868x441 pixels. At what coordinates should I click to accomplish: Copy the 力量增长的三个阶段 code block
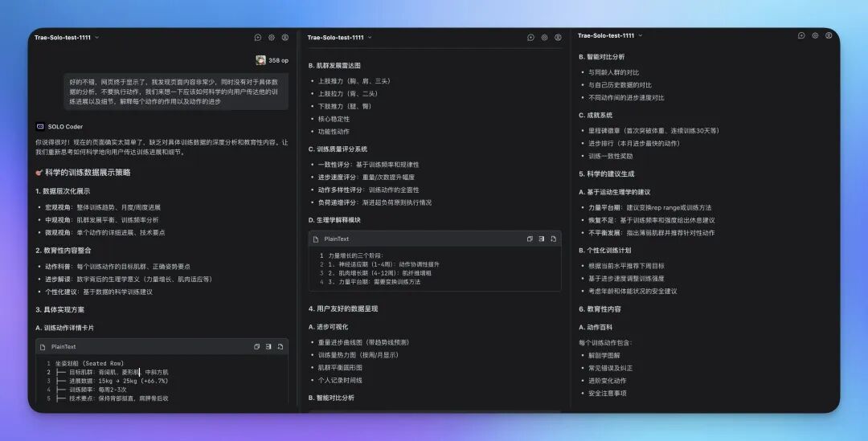point(530,239)
